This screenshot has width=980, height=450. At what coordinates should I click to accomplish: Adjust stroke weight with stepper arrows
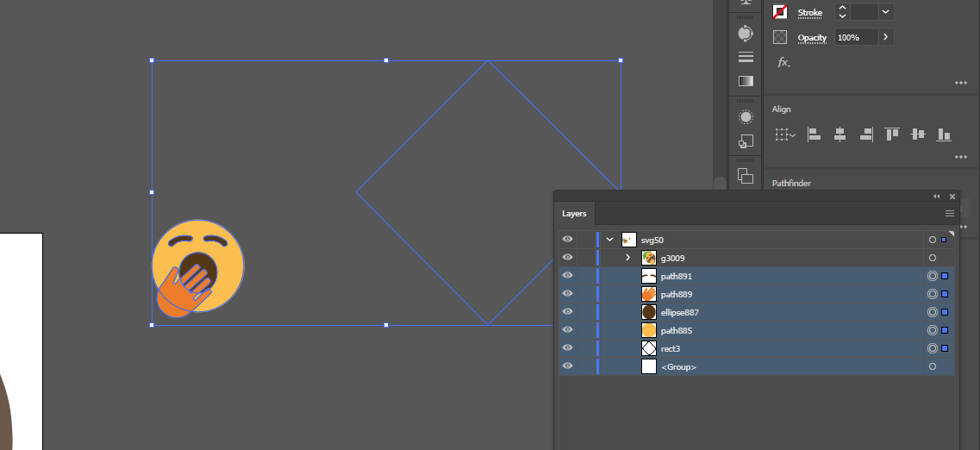842,12
